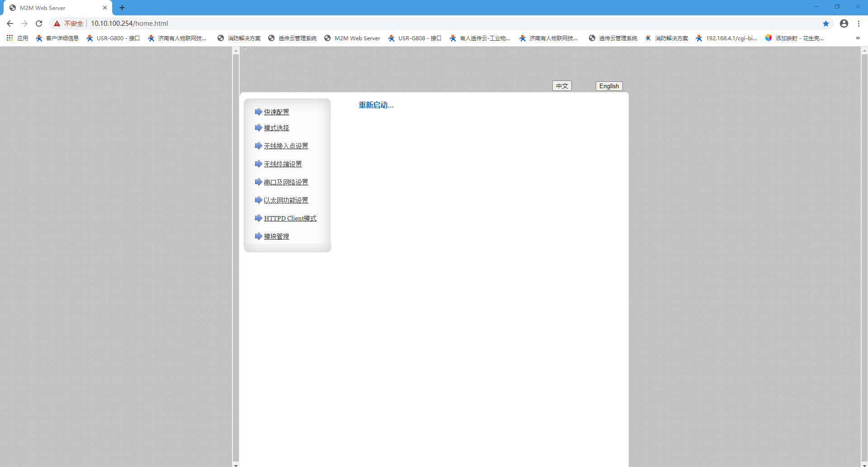The width and height of the screenshot is (868, 467).
Task: Click the 不安全 security warning icon
Action: (57, 24)
